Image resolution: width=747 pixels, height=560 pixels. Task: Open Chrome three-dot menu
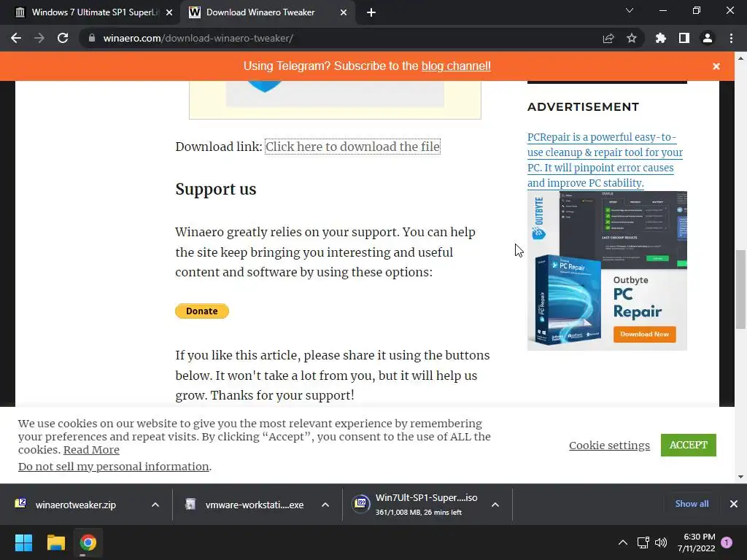(x=731, y=38)
